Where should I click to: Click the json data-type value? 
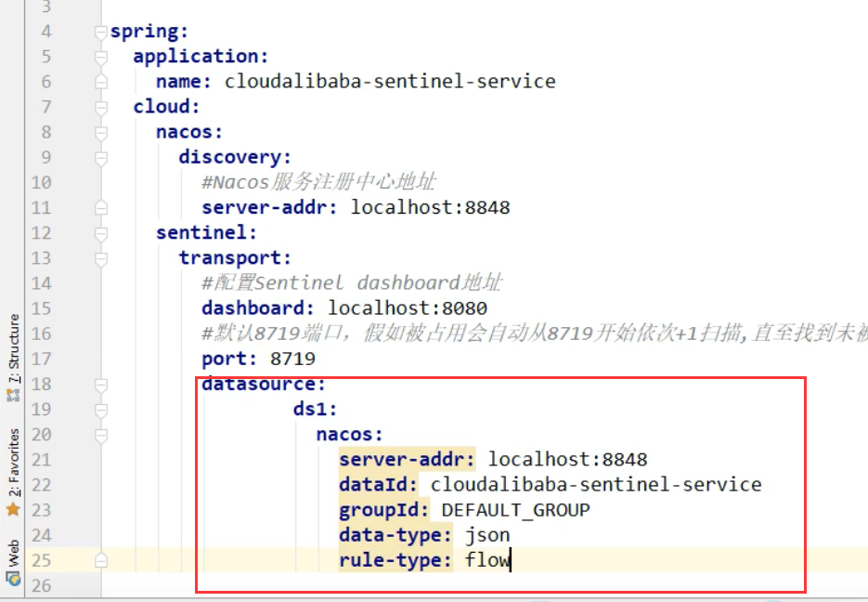(x=487, y=535)
